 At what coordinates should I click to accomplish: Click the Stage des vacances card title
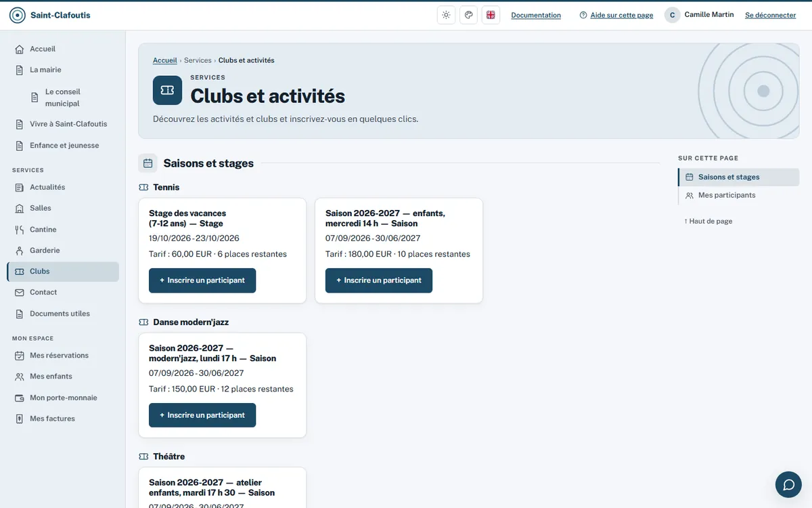(187, 218)
